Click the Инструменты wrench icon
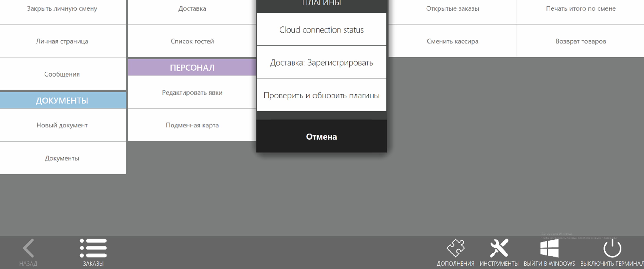Screen dimensions: 644x269 coord(499,248)
